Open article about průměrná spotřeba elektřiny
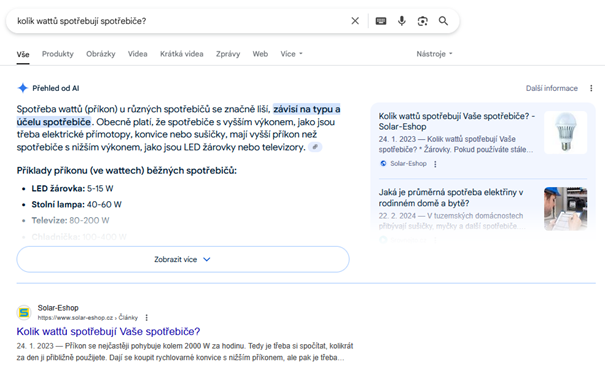 coord(451,198)
